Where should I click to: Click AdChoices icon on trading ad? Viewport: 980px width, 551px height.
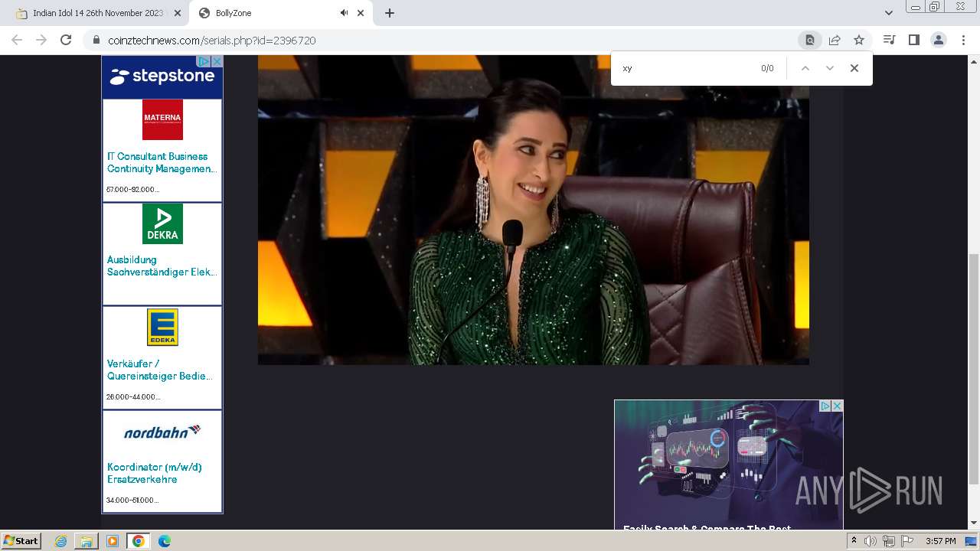[825, 406]
